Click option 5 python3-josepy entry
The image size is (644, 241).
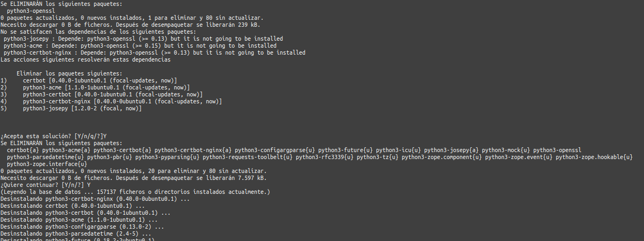(71, 108)
